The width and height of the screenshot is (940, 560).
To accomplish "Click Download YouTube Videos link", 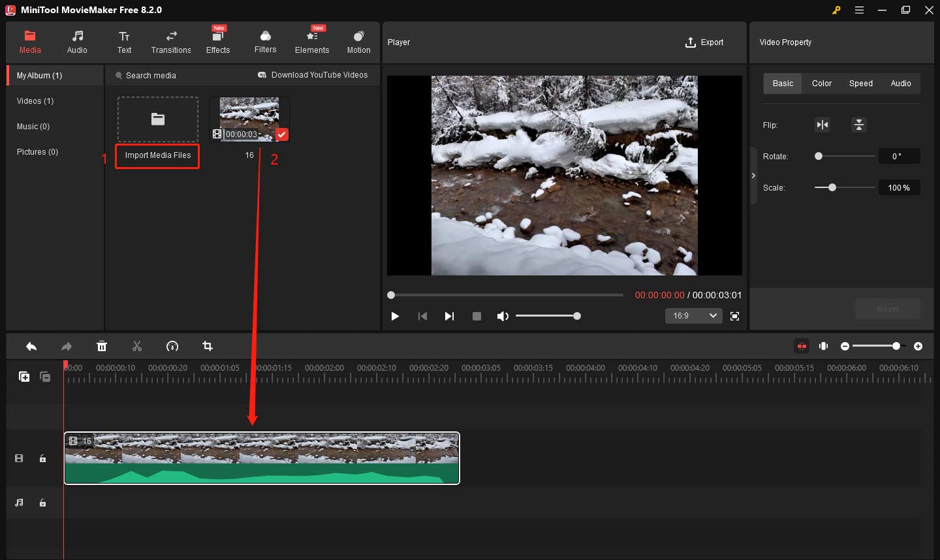I will pyautogui.click(x=313, y=75).
